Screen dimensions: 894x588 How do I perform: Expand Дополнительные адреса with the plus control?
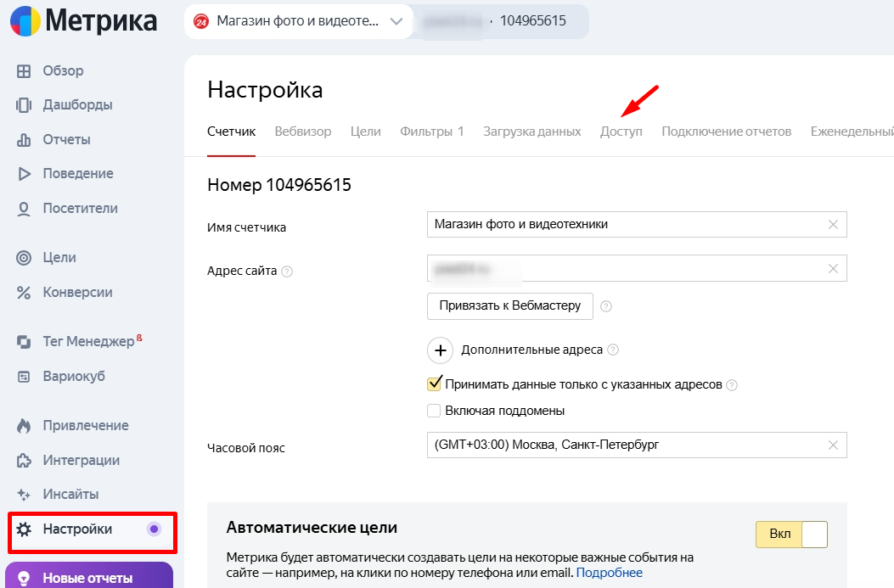pyautogui.click(x=440, y=350)
